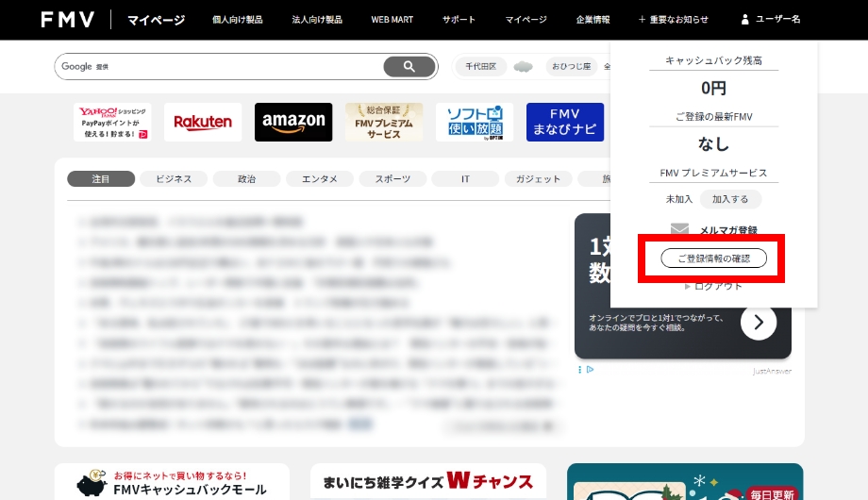Open the FMVまなびナビ tile
The image size is (868, 500).
click(565, 123)
